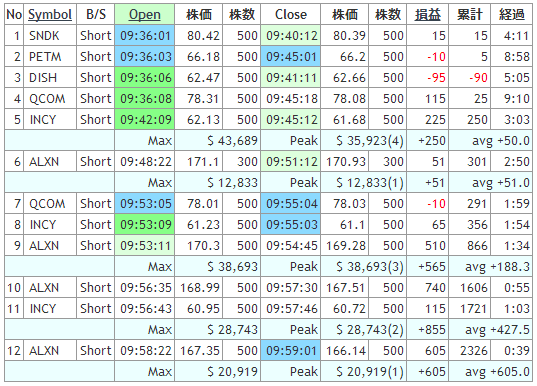This screenshot has height=386, width=537.
Task: Click close time 09:45:12 for INCY
Action: coord(291,120)
